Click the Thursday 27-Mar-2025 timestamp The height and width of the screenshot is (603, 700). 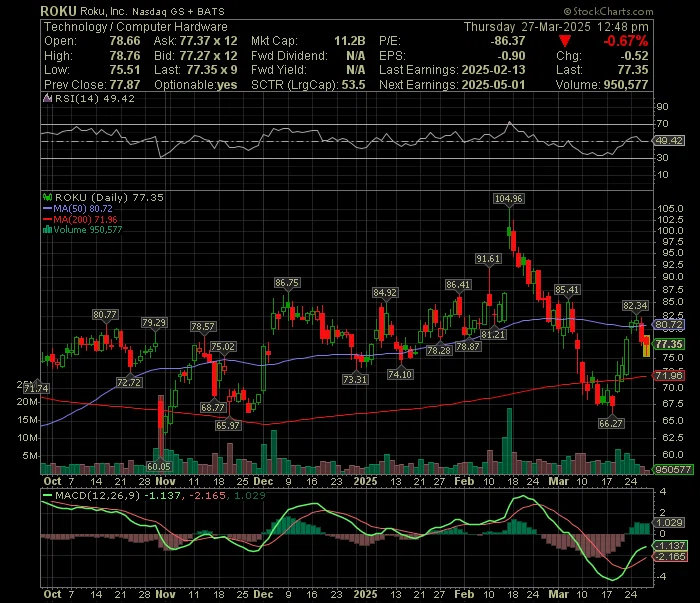pyautogui.click(x=556, y=27)
